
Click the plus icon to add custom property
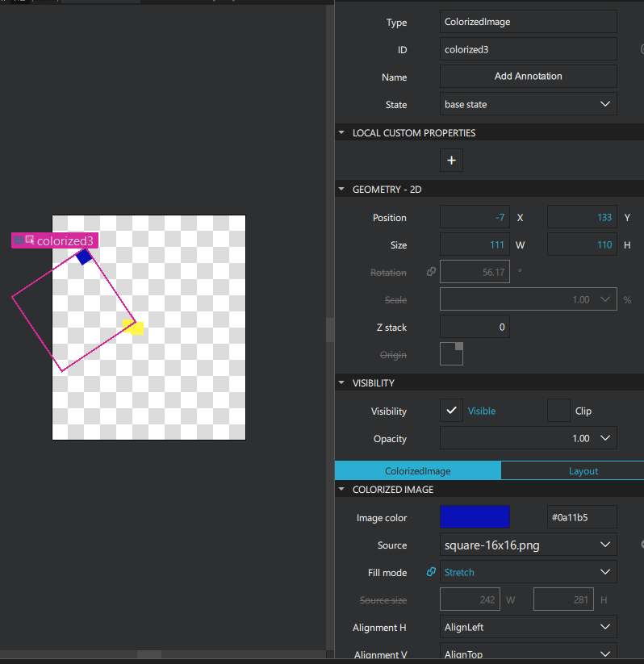tap(451, 161)
